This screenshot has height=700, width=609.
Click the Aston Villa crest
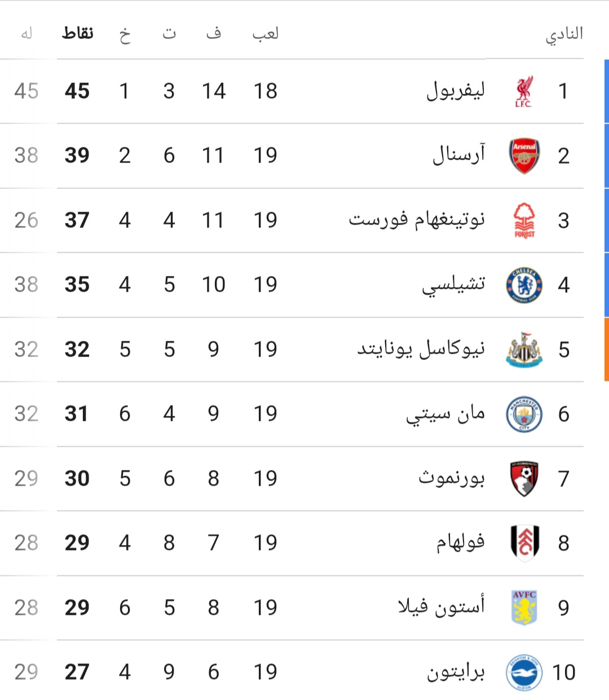[524, 607]
